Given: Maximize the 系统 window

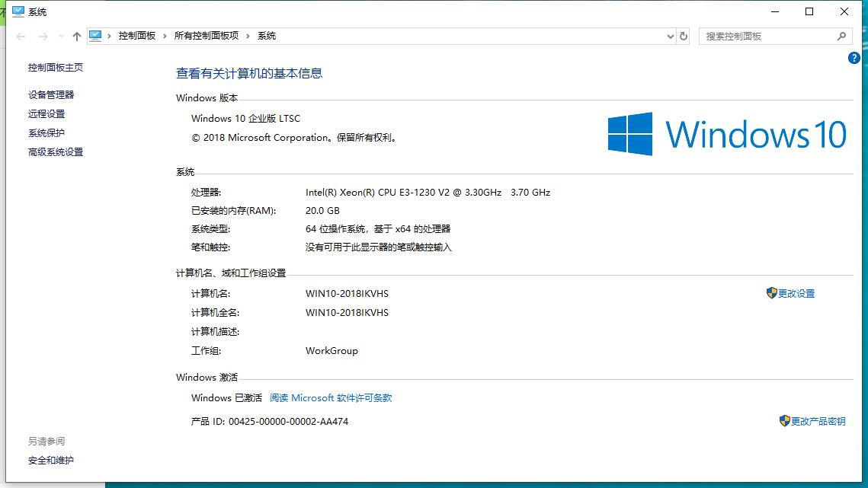Looking at the screenshot, I should tap(809, 11).
